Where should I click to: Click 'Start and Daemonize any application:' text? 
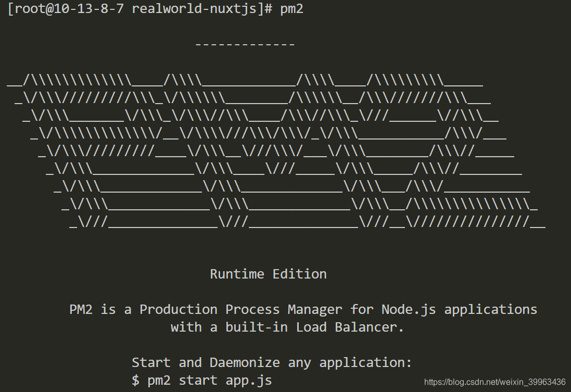tap(272, 362)
